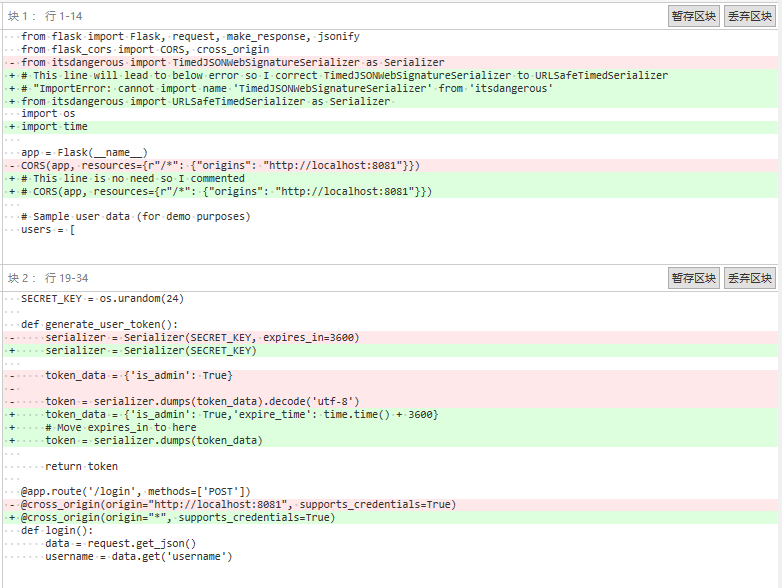
Task: Select removed uncommented CORS(app, resources=...) line
Action: (391, 166)
